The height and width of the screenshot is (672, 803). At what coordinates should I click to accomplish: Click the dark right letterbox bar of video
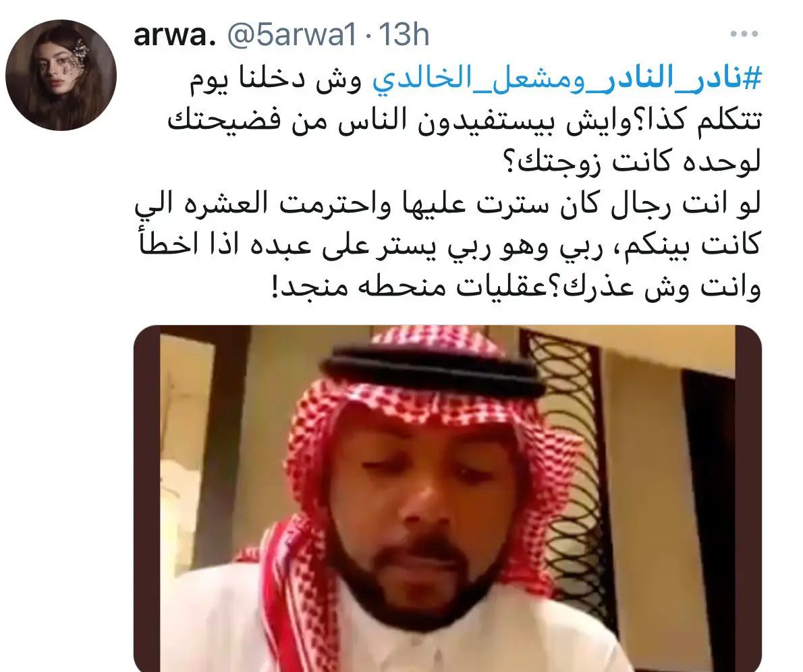pos(749,499)
